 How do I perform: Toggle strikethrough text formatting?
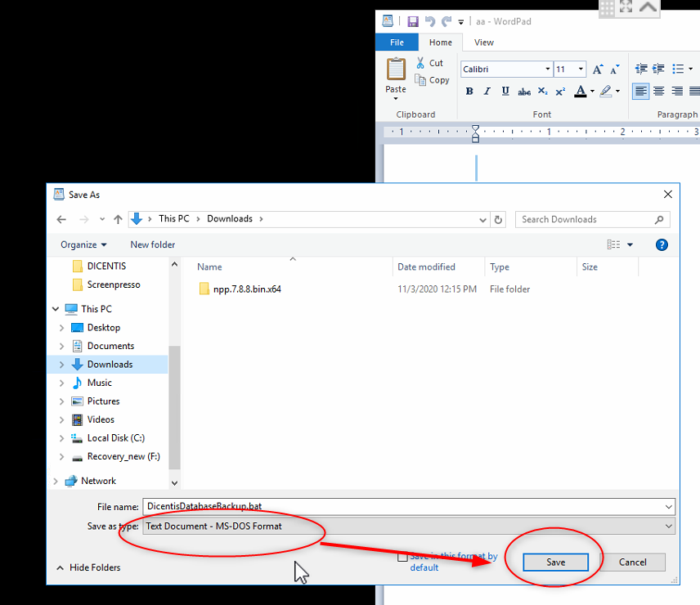pyautogui.click(x=524, y=91)
